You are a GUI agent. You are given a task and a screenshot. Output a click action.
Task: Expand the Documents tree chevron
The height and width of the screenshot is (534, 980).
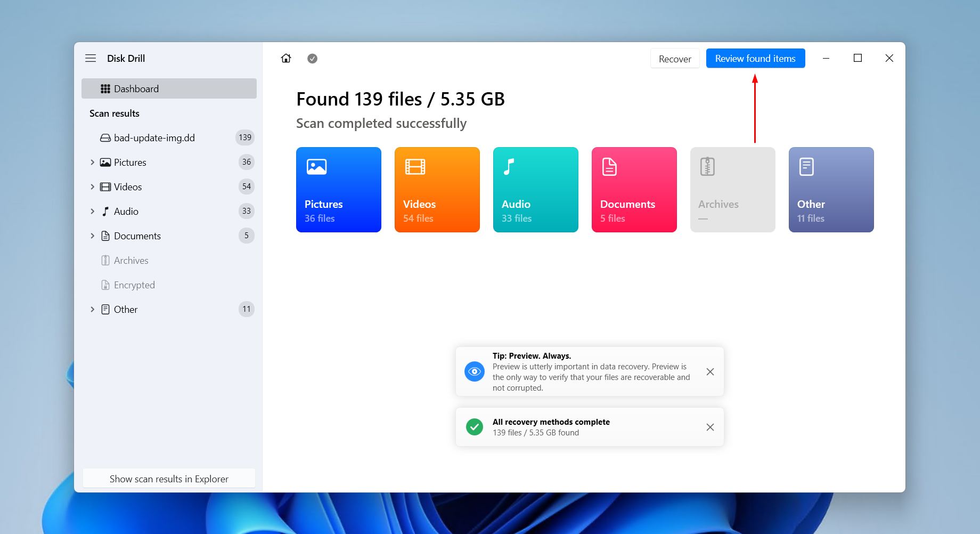click(92, 236)
